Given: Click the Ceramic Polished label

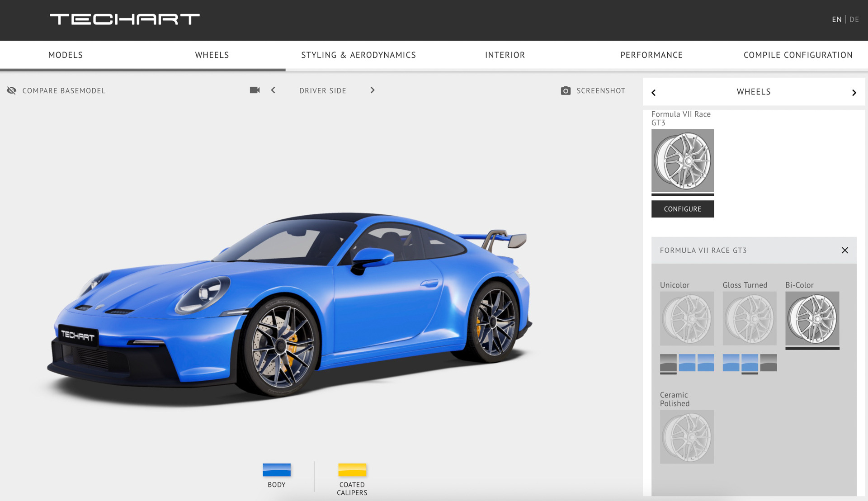Looking at the screenshot, I should [x=675, y=399].
